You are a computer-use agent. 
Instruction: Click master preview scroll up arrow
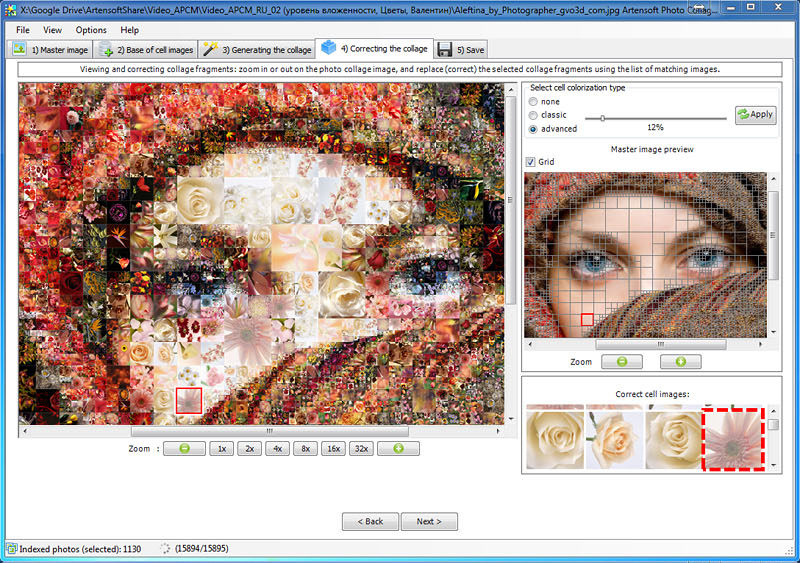tap(773, 179)
